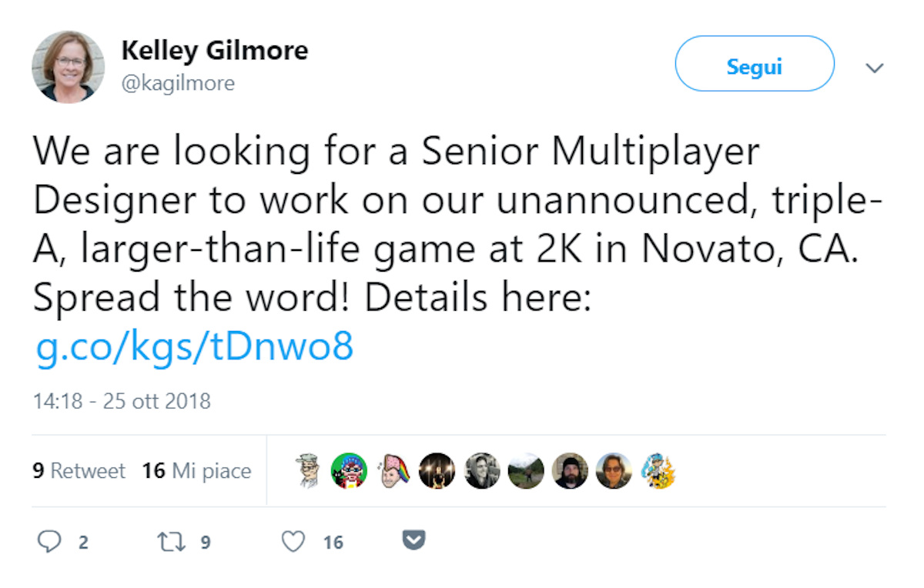Open the g.co/kgs/tDnwo8 link
This screenshot has height=588, width=924.
click(194, 347)
